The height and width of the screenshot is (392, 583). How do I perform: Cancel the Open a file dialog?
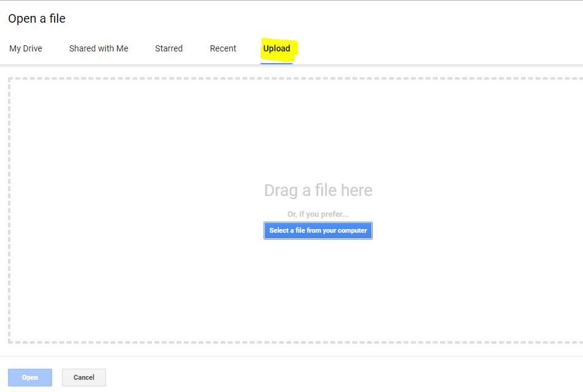(x=84, y=377)
